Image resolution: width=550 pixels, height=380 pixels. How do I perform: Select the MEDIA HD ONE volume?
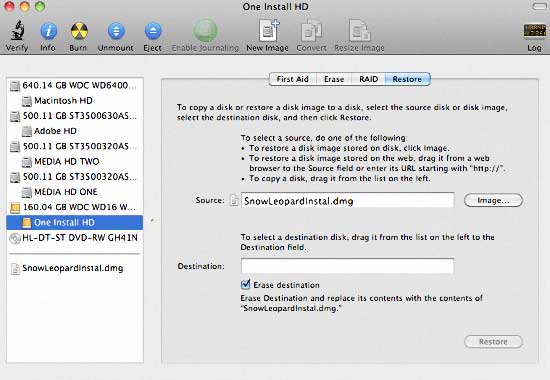click(75, 192)
